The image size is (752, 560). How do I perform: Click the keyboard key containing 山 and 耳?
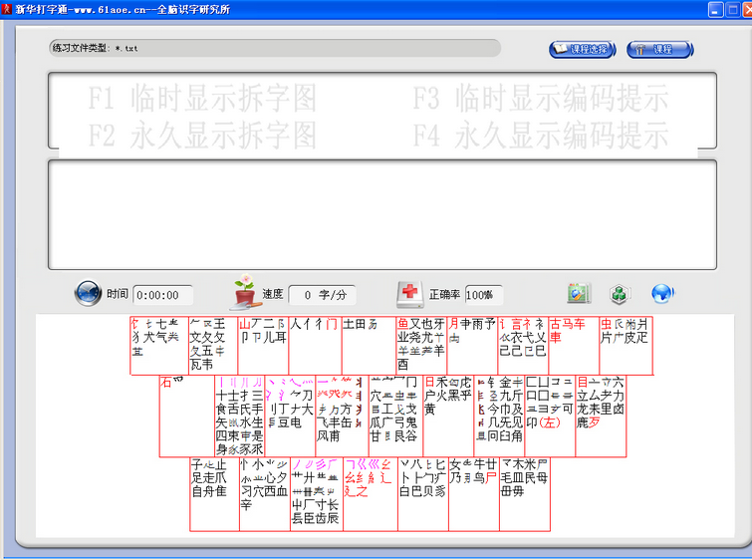tap(263, 346)
